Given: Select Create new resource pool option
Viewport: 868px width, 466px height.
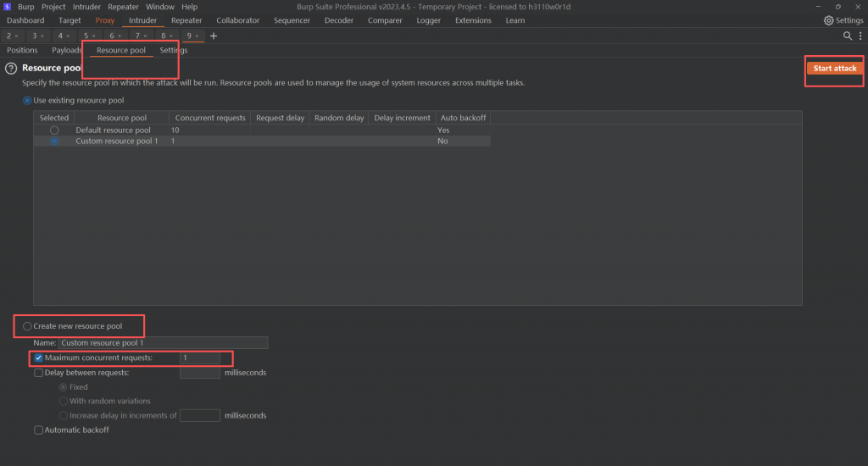Looking at the screenshot, I should (28, 326).
